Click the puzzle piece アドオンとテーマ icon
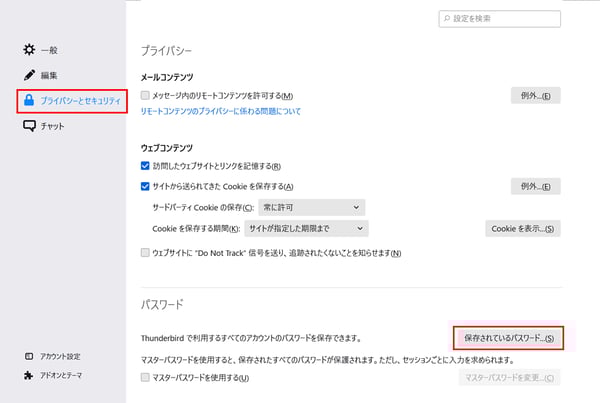 tap(28, 376)
